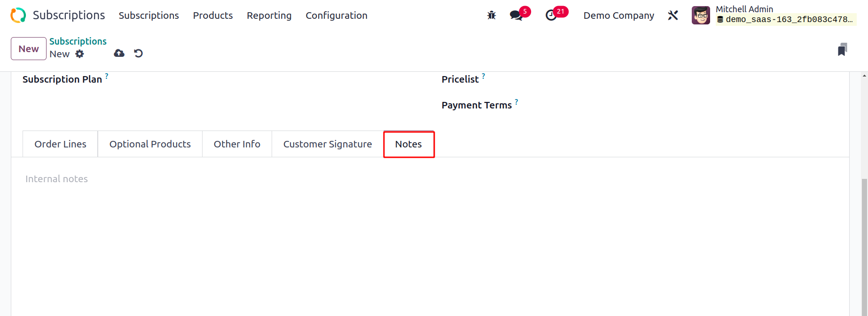Open the activities clock icon
This screenshot has height=316, width=868.
(551, 15)
